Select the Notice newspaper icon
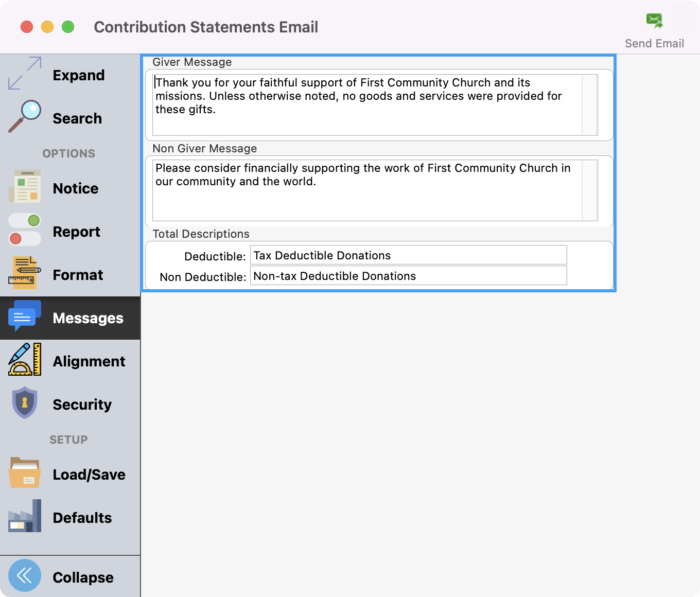This screenshot has height=597, width=700. pyautogui.click(x=25, y=187)
